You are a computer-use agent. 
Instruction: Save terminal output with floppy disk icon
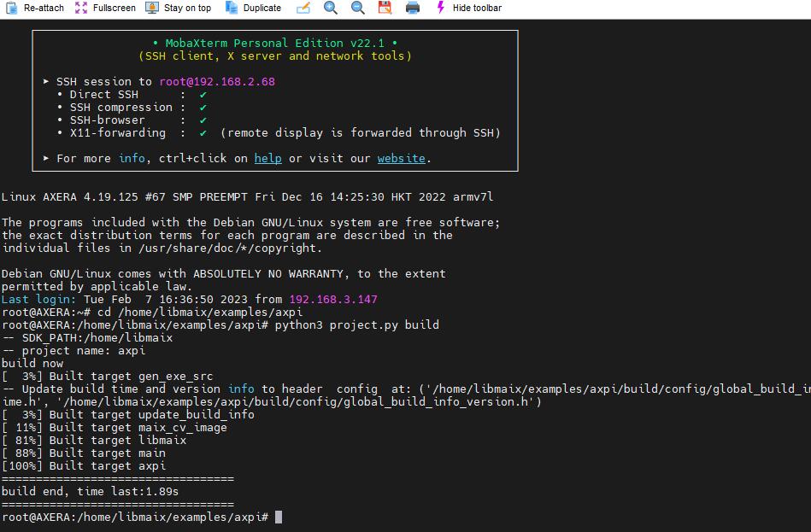pyautogui.click(x=385, y=8)
